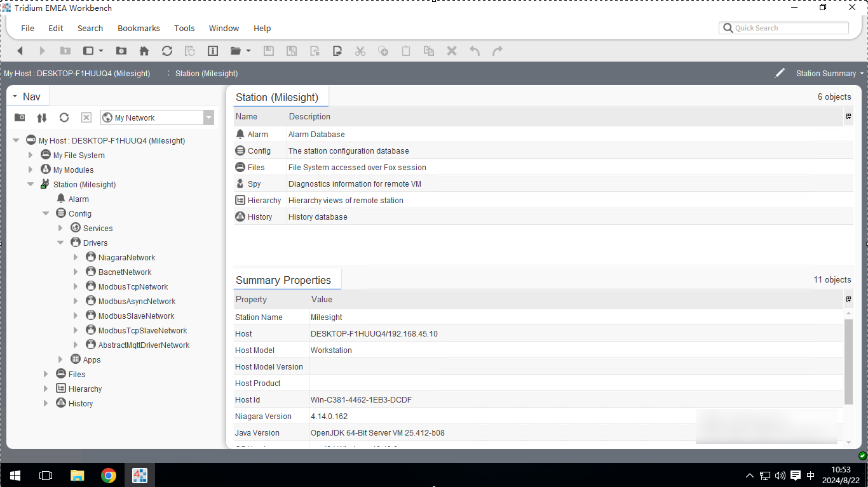The image size is (868, 487).
Task: Open table options icon of Summary Properties table
Action: [x=849, y=299]
